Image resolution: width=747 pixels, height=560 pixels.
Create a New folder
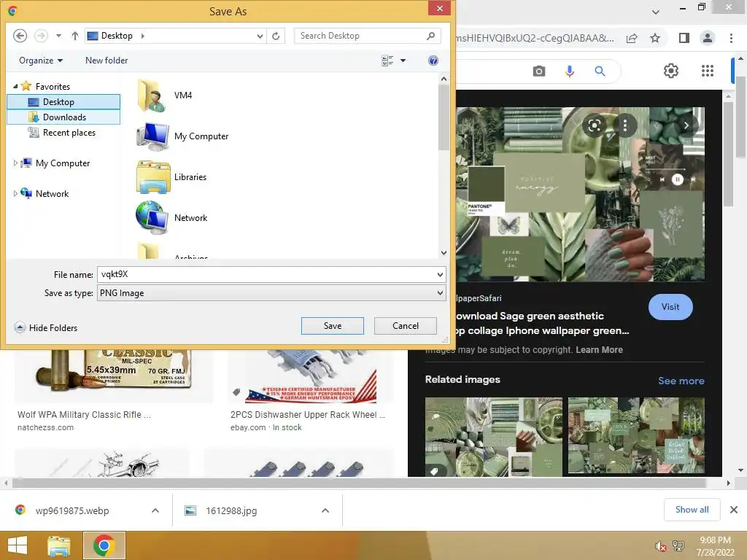tap(107, 61)
